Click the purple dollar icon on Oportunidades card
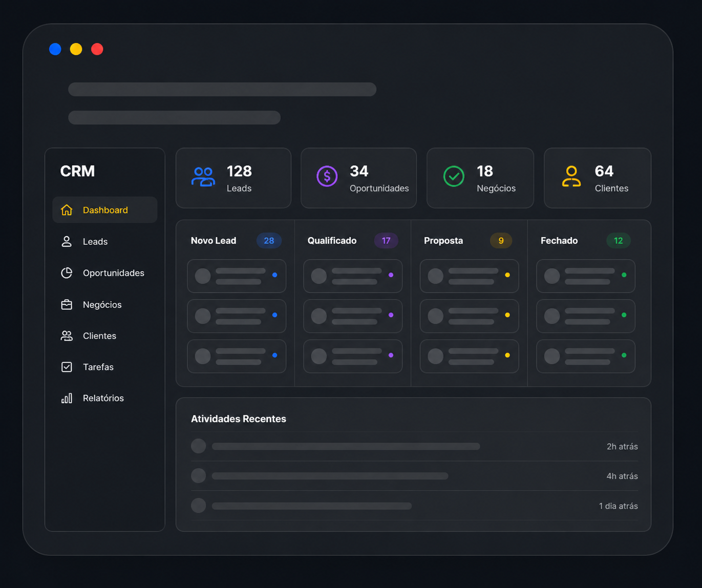This screenshot has width=702, height=588. 327,176
